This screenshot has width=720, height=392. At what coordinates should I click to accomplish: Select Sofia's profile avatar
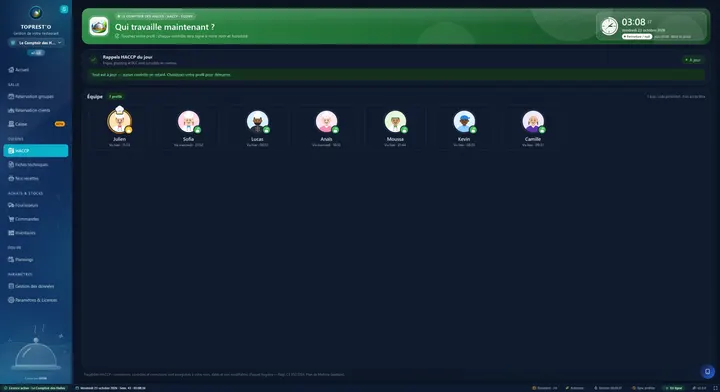188,122
